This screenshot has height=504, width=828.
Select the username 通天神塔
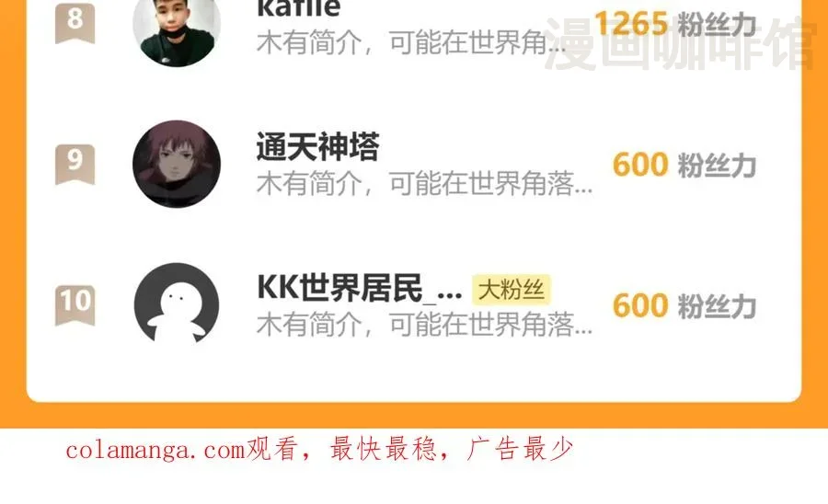pyautogui.click(x=318, y=146)
